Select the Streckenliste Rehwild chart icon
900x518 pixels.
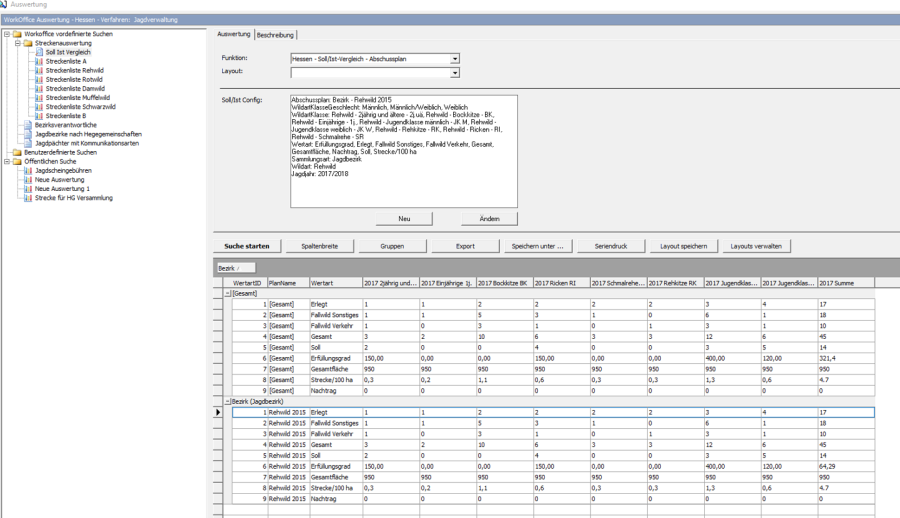[x=39, y=70]
